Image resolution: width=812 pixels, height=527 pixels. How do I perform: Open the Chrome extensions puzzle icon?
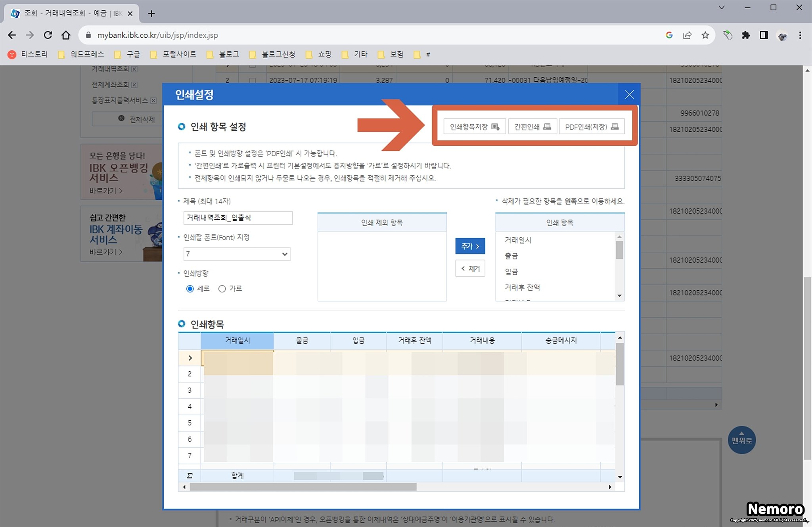746,35
